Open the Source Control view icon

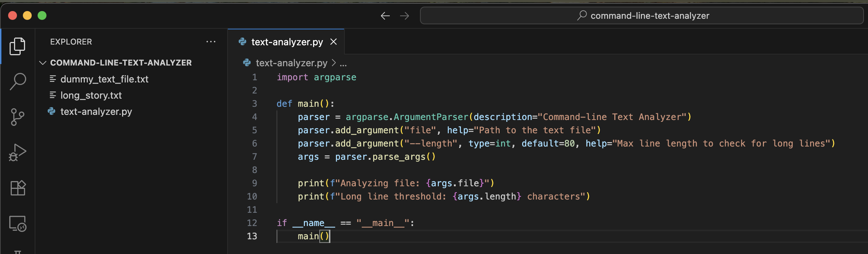click(17, 117)
